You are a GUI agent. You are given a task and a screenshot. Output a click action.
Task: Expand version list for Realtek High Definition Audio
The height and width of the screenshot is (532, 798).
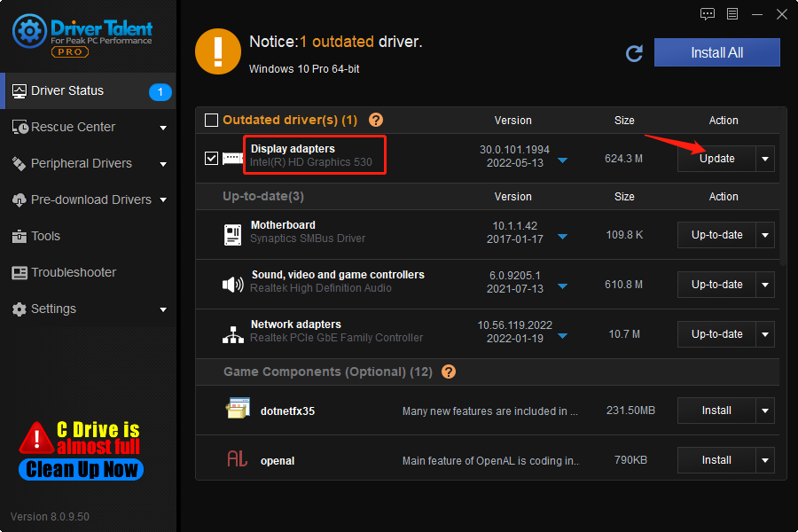pyautogui.click(x=562, y=286)
